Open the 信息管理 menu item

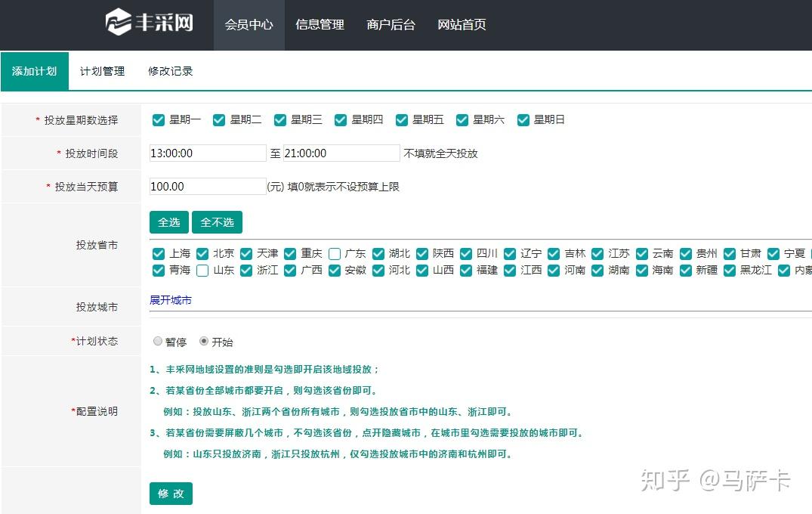[320, 25]
